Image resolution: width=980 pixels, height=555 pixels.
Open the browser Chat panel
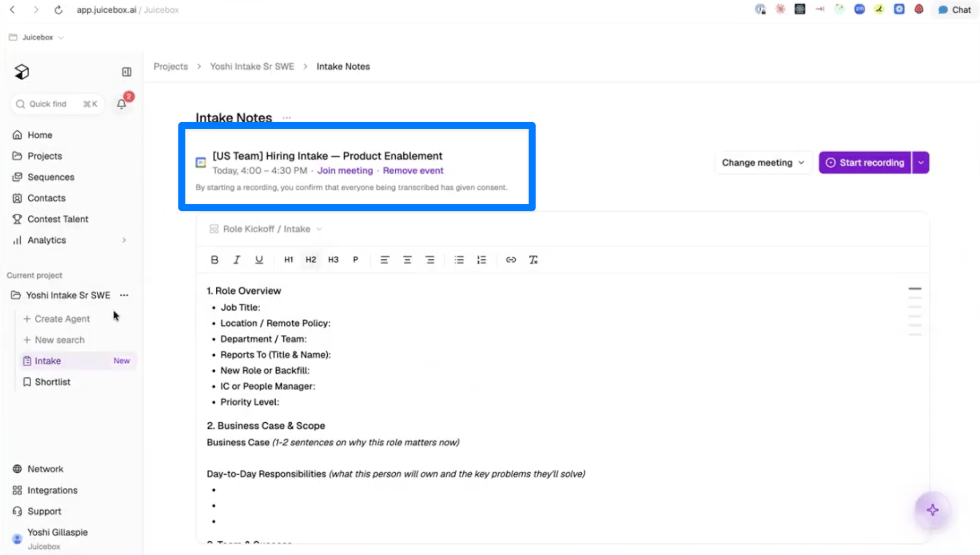click(955, 10)
